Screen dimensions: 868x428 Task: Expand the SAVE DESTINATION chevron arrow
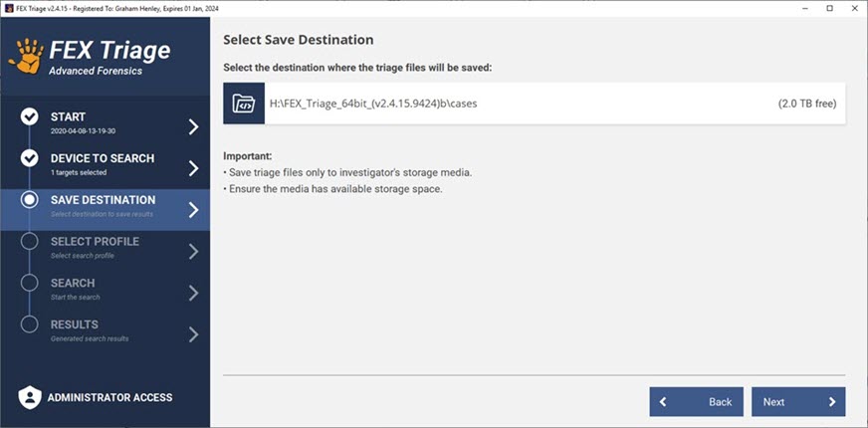click(193, 210)
